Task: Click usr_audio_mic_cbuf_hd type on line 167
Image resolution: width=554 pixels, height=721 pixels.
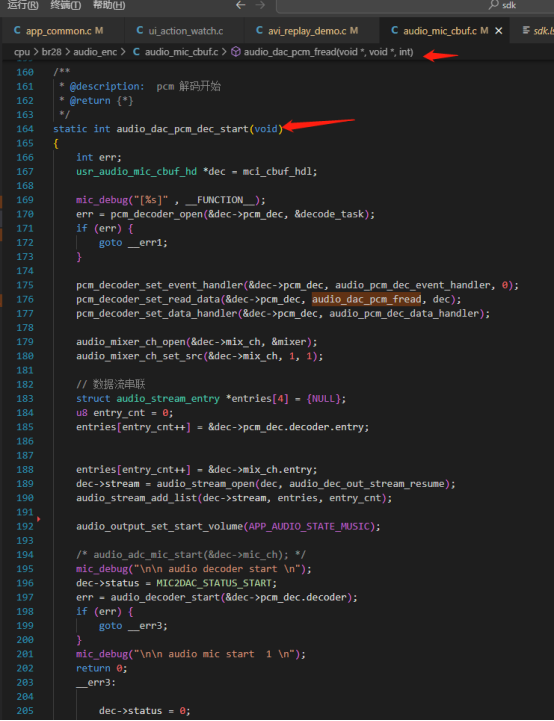Action: [137, 172]
